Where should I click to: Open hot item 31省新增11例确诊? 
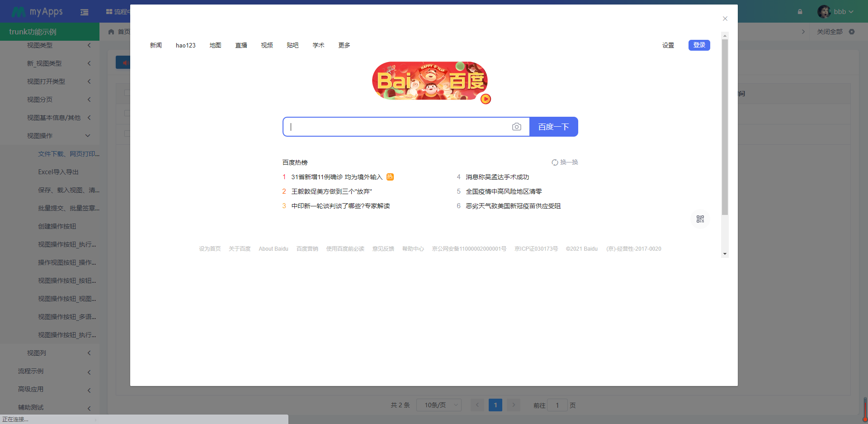tap(337, 177)
